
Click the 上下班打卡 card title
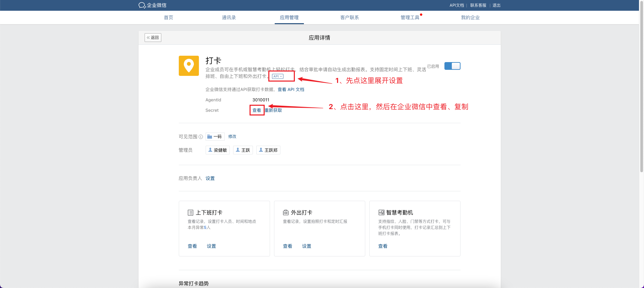(x=209, y=212)
